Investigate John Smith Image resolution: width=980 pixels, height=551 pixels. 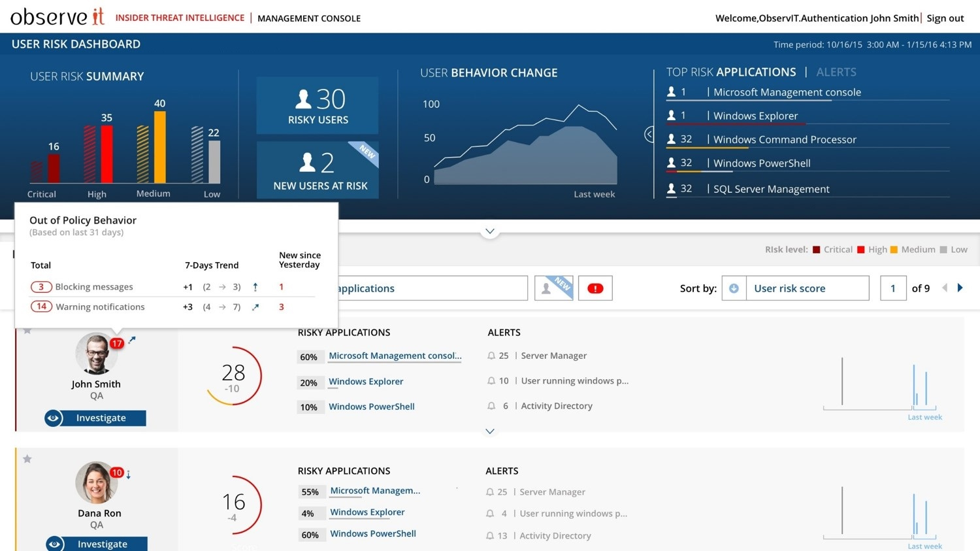point(95,418)
